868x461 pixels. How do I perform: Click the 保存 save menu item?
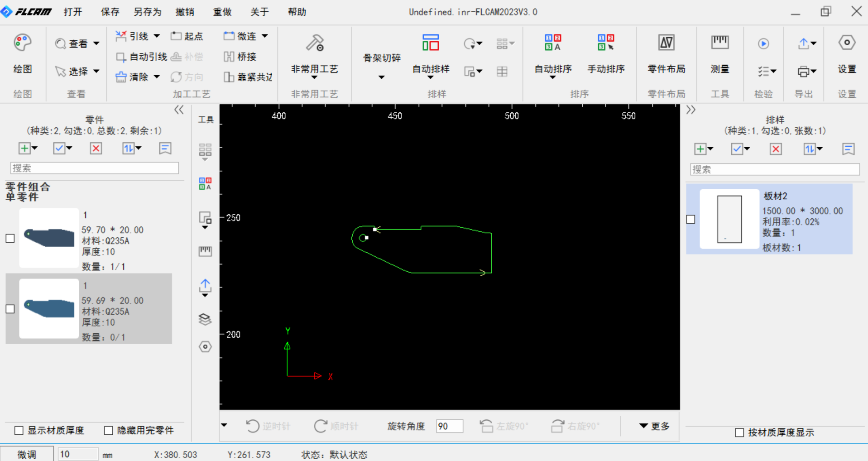pos(110,12)
